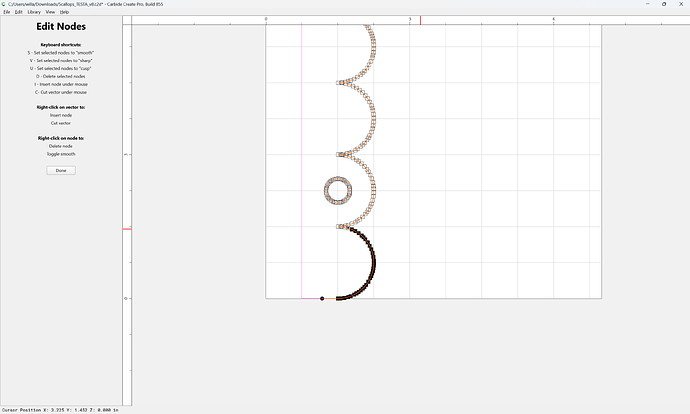The height and width of the screenshot is (414, 690).
Task: Click the Done button
Action: coord(61,170)
